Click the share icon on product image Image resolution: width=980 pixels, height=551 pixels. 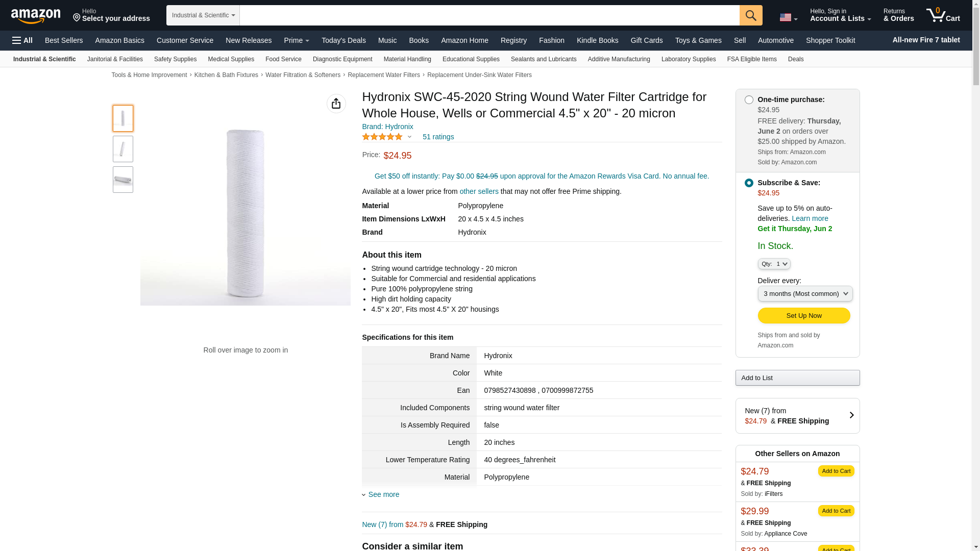pos(336,104)
